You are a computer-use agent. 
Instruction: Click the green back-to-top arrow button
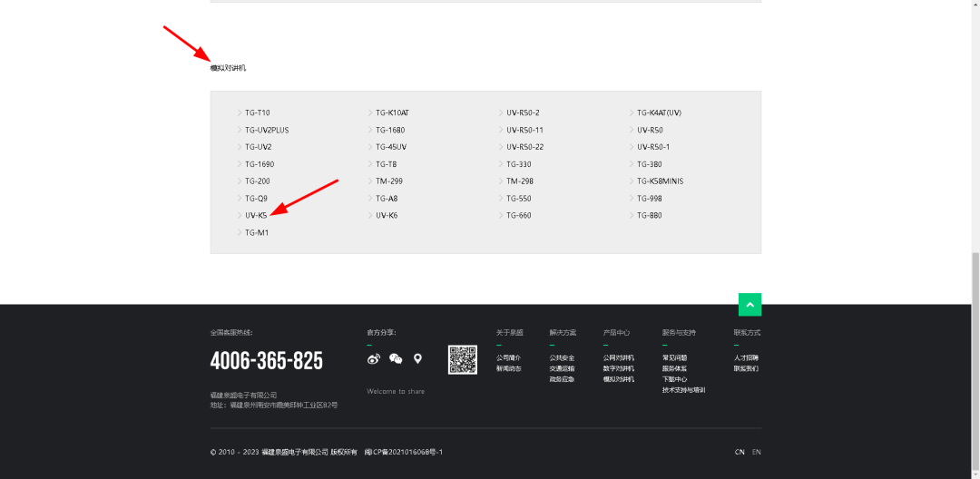click(x=750, y=305)
